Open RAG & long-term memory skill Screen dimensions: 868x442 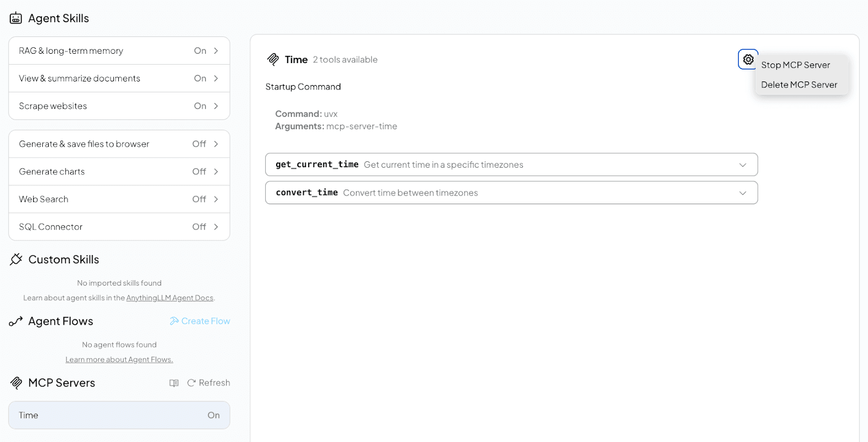[x=119, y=50]
